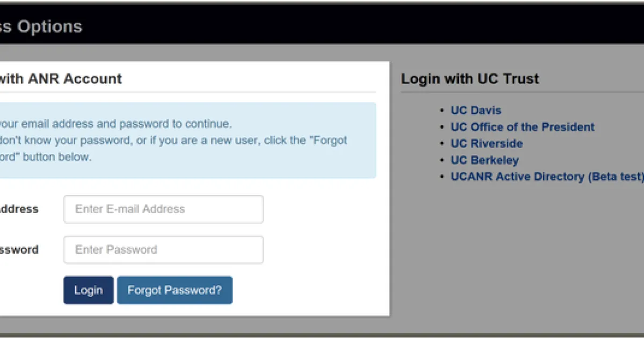
Task: Click the bullet beside UC Riverside
Action: click(x=442, y=144)
